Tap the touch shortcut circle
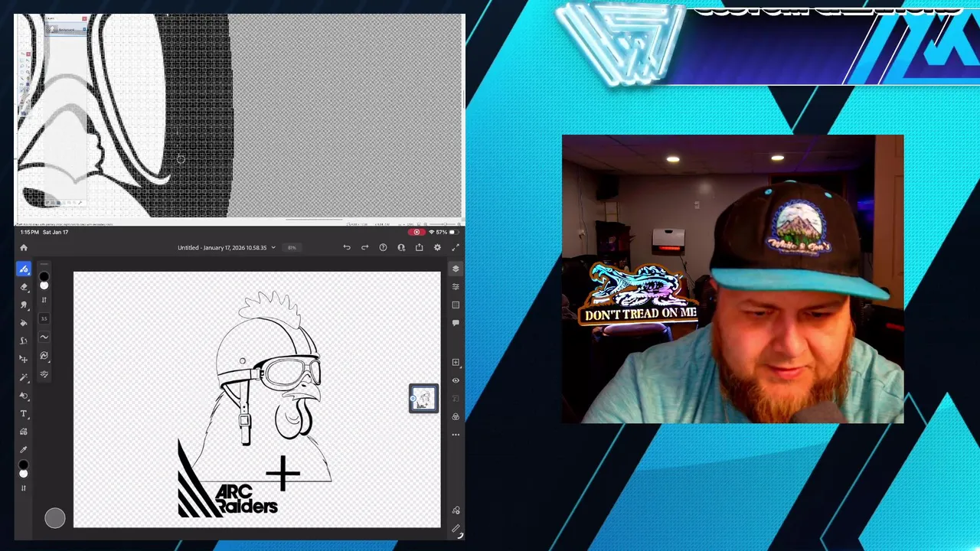980x551 pixels. [55, 518]
